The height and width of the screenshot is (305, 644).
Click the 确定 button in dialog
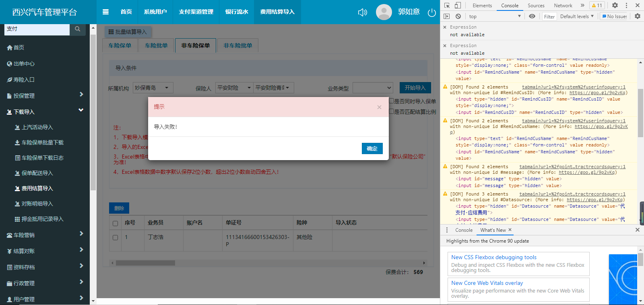click(x=372, y=148)
